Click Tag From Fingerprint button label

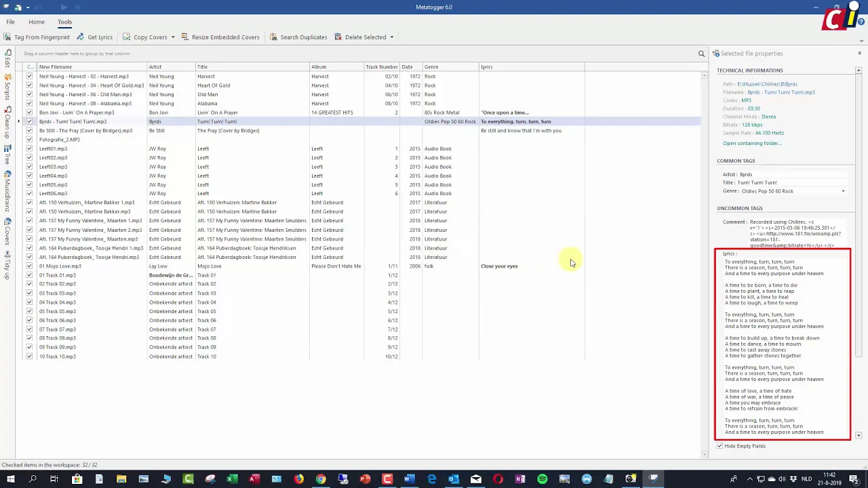coord(42,37)
